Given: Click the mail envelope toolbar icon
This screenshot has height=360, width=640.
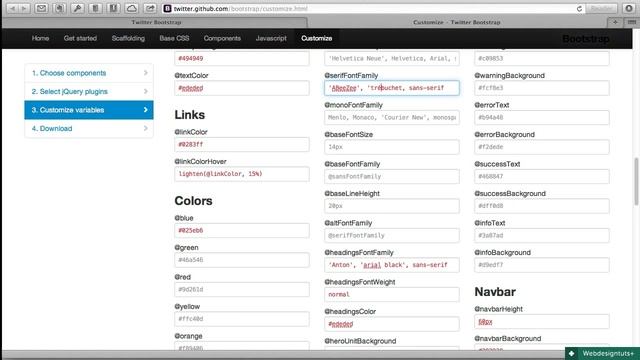Looking at the screenshot, I should (41, 8).
